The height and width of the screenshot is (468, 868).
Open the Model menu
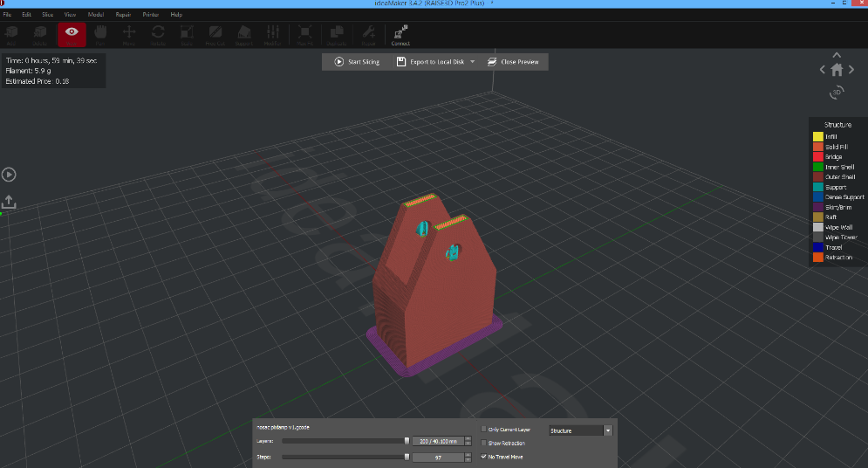click(96, 14)
